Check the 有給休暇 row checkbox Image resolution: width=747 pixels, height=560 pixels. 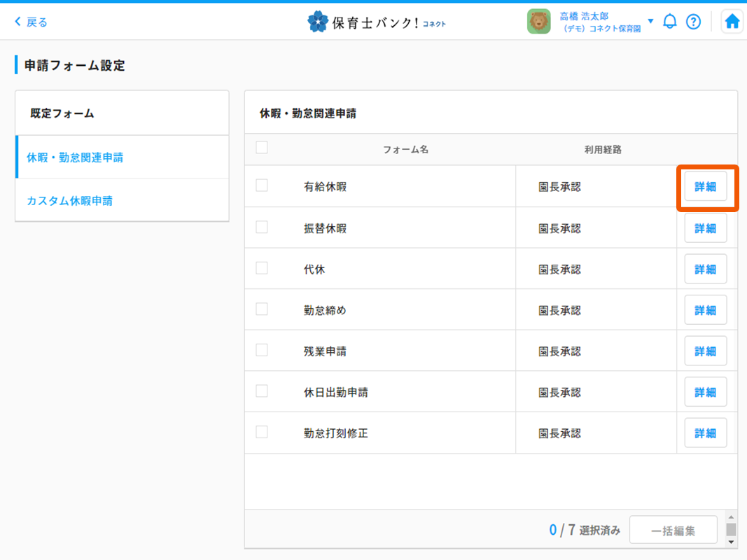(x=262, y=185)
